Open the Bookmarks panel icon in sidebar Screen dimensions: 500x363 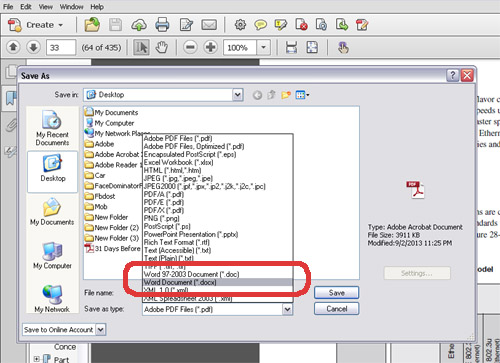tap(10, 98)
